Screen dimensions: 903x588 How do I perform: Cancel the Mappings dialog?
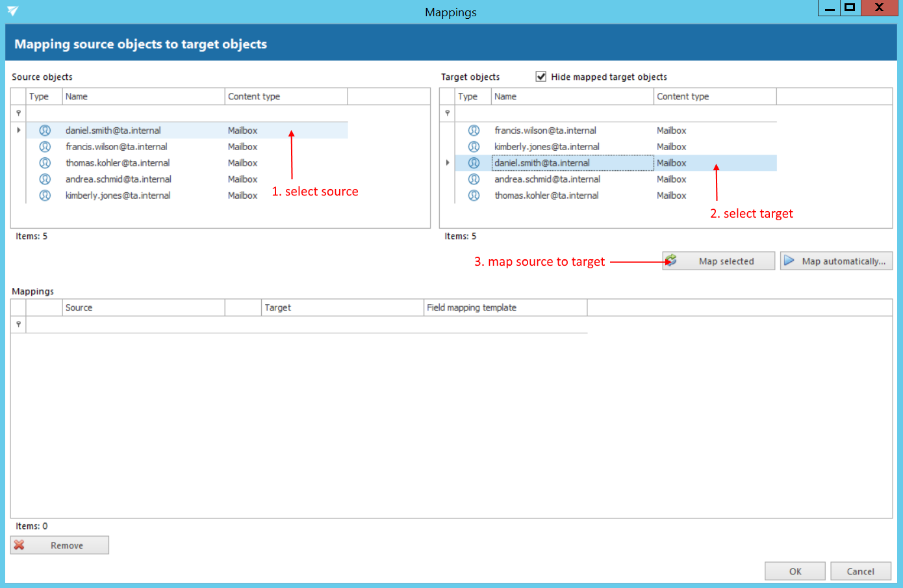coord(860,571)
